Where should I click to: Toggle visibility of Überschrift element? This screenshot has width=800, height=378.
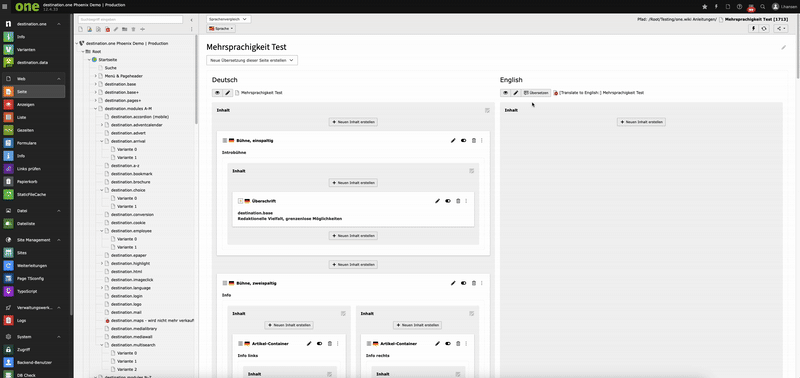447,201
